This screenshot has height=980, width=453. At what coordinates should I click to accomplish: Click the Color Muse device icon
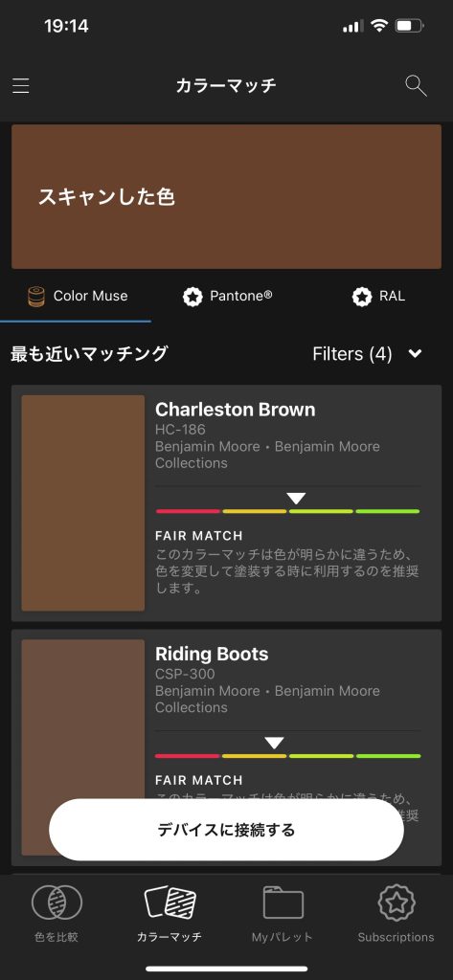point(37,297)
